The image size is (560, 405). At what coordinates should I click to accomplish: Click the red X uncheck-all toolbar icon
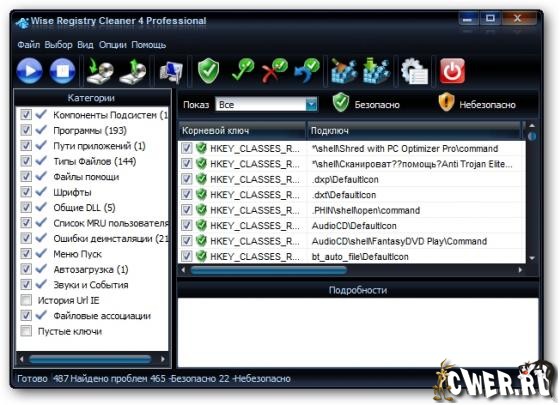click(274, 71)
